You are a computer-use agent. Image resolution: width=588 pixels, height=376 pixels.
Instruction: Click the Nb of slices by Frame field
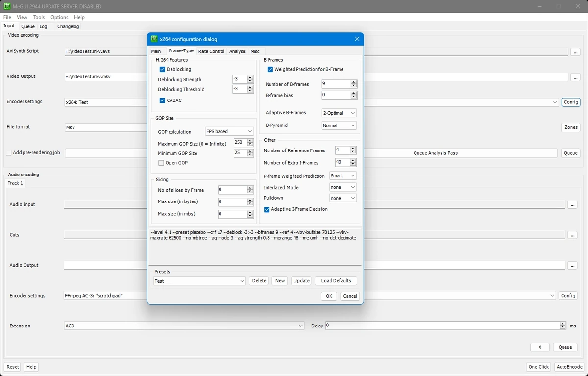pos(236,190)
